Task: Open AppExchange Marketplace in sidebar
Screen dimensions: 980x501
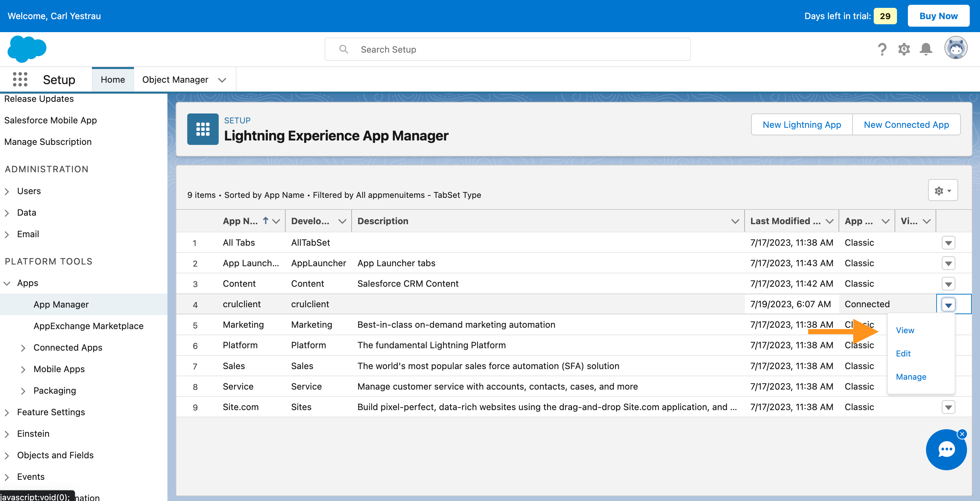Action: (x=88, y=326)
